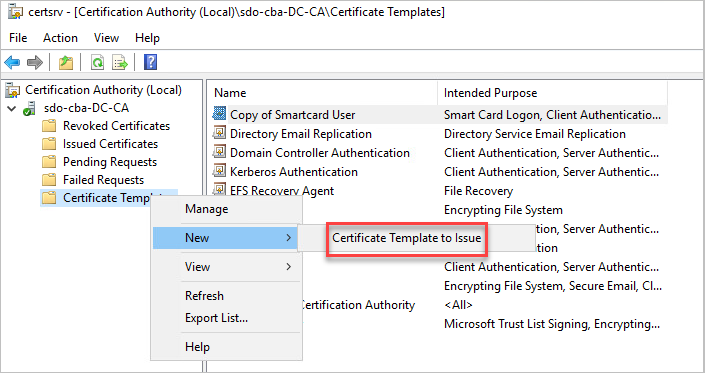Click the Forward arrow toolbar icon
705x373 pixels.
coord(35,62)
